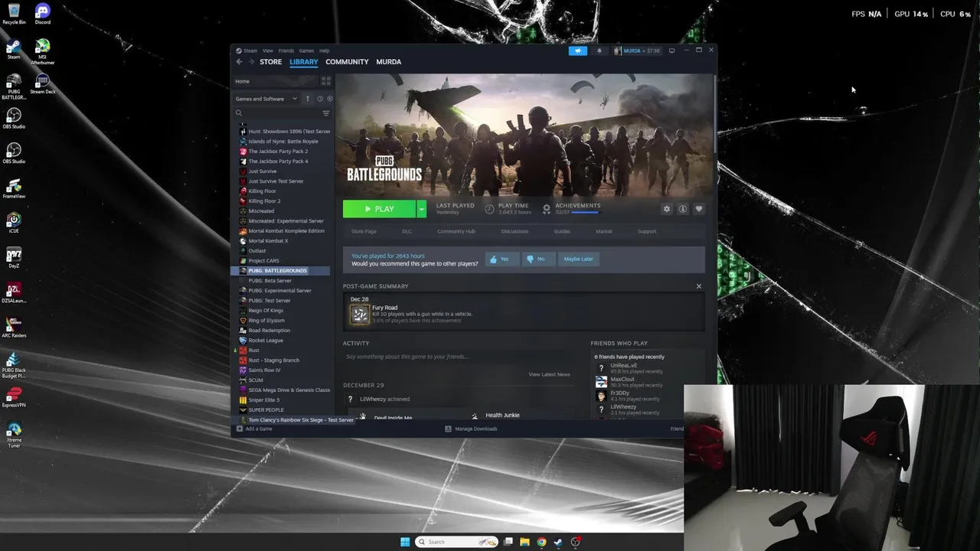This screenshot has width=980, height=551.
Task: Go forward with the right arrow in Steam
Action: coord(250,62)
